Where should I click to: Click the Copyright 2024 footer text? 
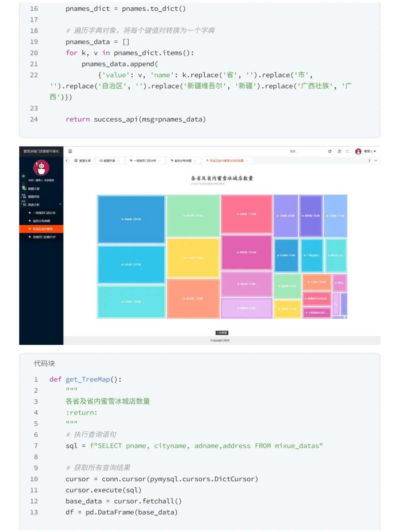point(220,341)
